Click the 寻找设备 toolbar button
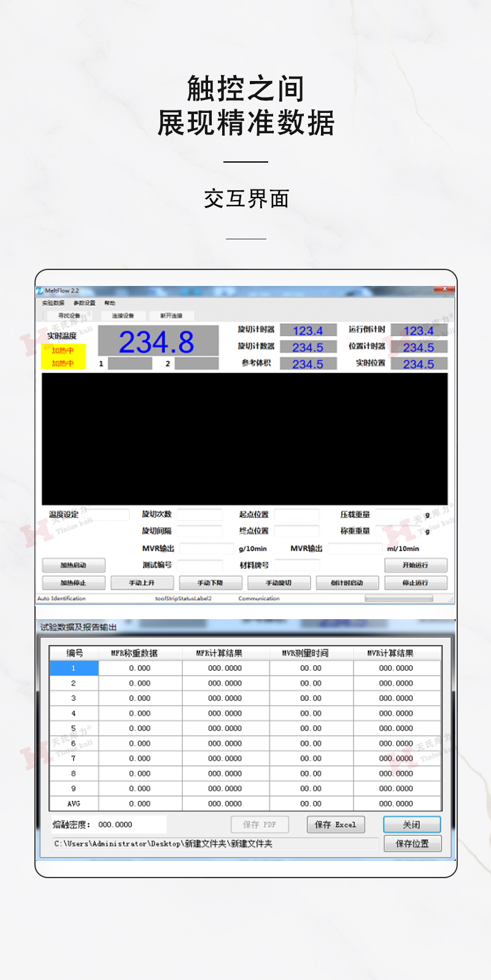Screen dimensions: 491x980 (69, 315)
